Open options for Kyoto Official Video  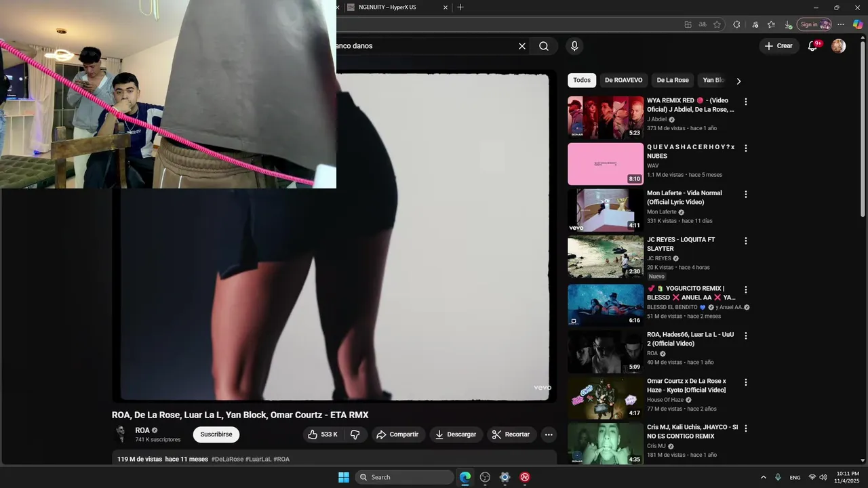(746, 382)
